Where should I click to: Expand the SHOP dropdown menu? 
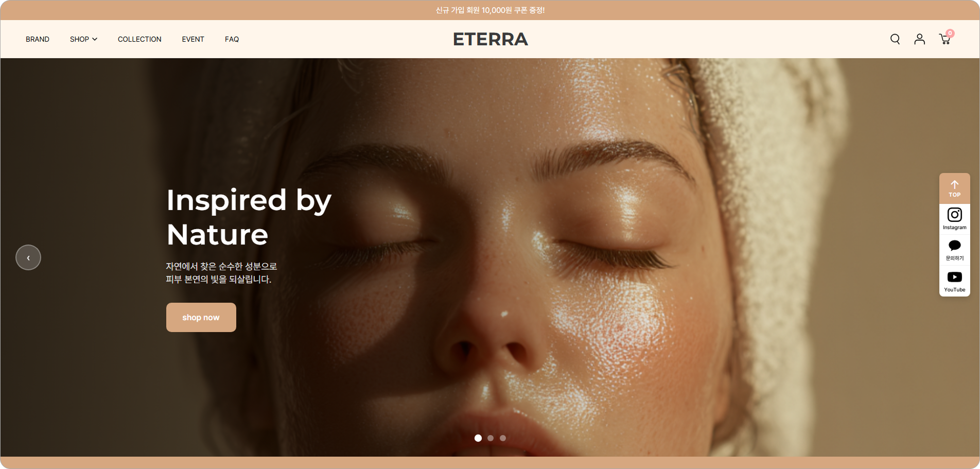[x=83, y=39]
